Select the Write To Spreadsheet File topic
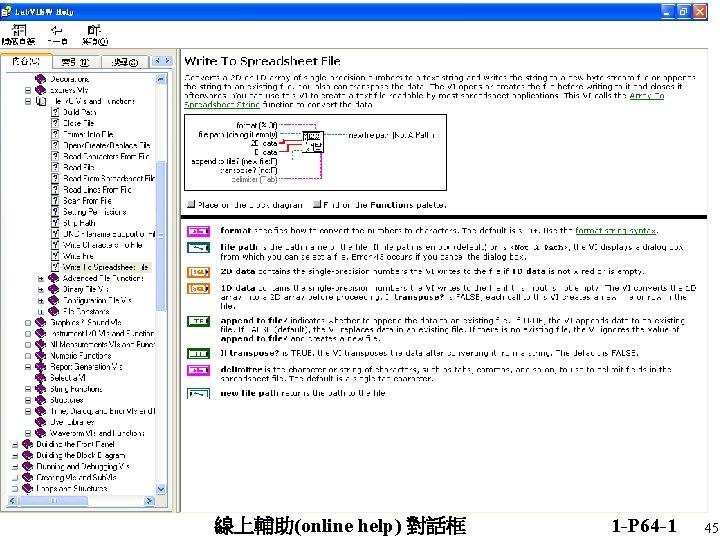This screenshot has width=720, height=540. (x=106, y=267)
